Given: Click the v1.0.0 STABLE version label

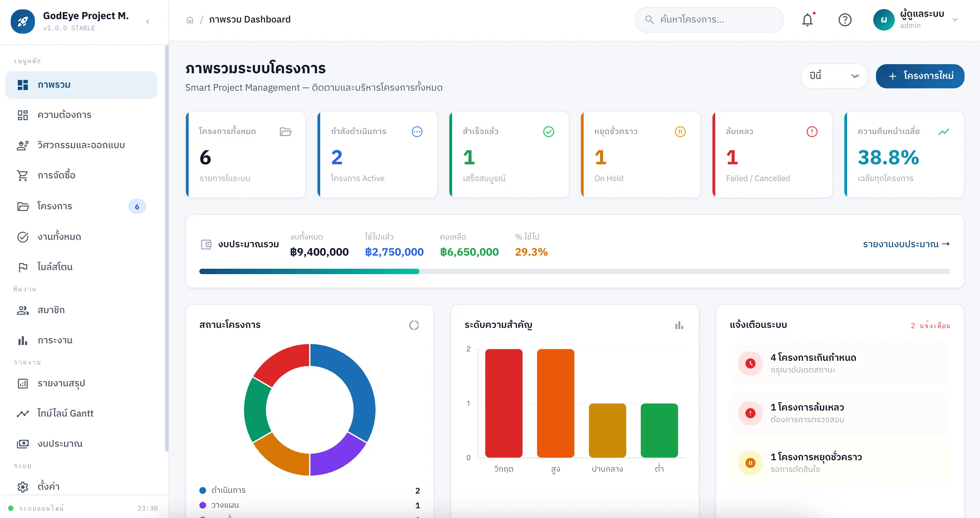Looking at the screenshot, I should [x=69, y=28].
